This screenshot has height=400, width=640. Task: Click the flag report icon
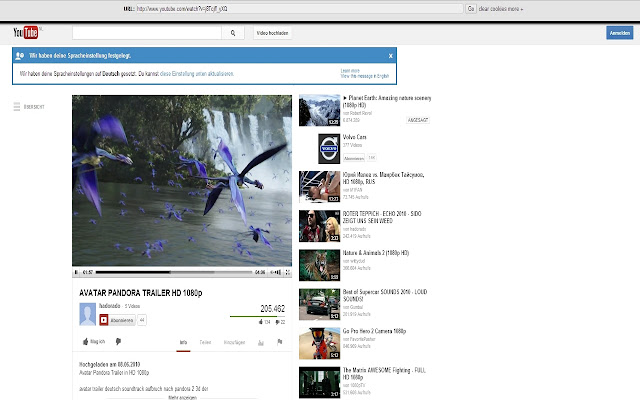point(280,342)
